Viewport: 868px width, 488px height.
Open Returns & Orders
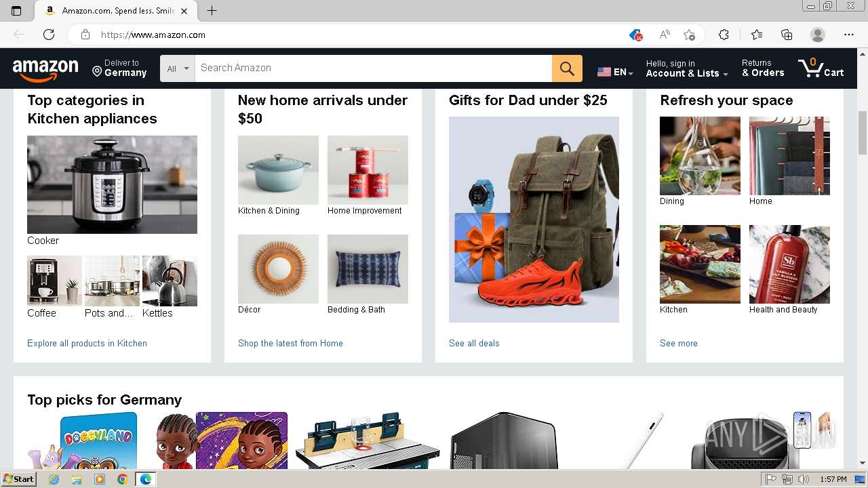click(763, 68)
